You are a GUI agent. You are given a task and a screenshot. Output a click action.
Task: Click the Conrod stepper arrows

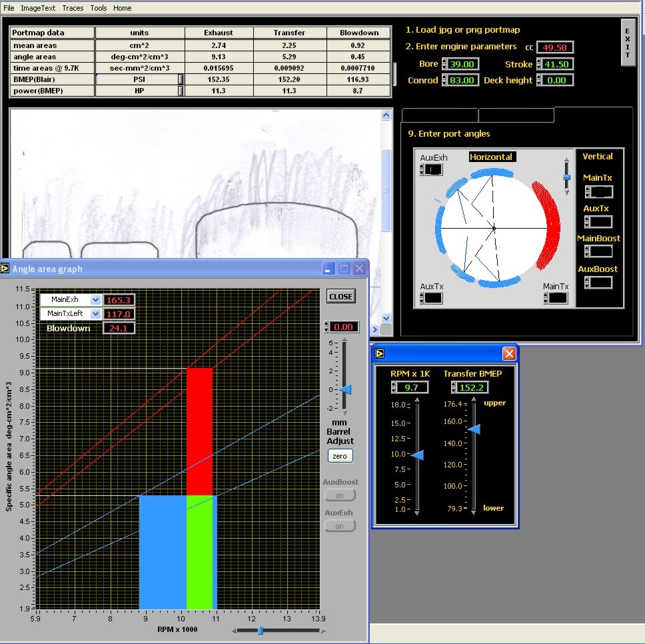(x=444, y=80)
